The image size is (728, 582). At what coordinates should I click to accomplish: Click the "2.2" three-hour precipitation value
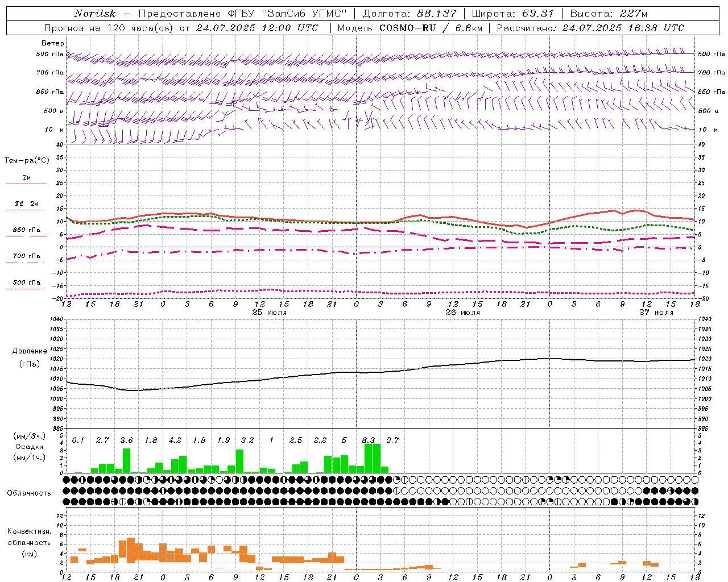coord(320,440)
